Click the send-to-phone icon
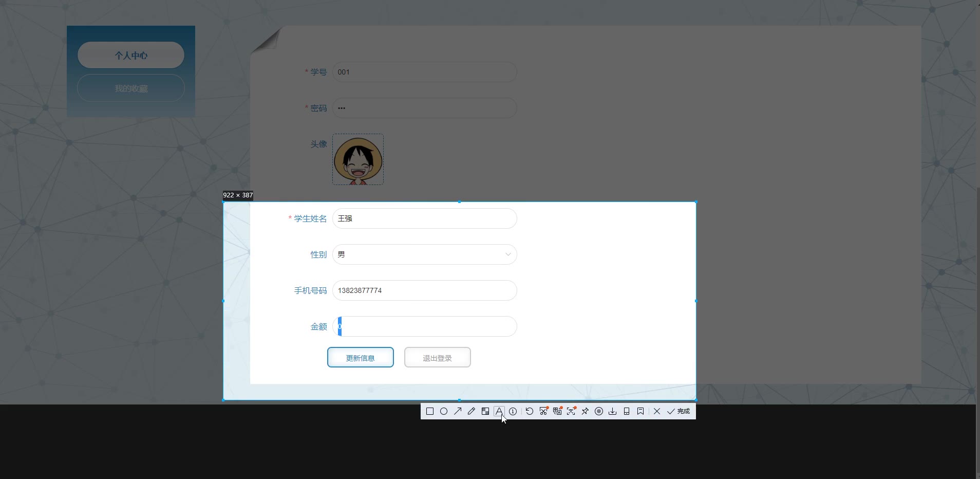 click(627, 411)
